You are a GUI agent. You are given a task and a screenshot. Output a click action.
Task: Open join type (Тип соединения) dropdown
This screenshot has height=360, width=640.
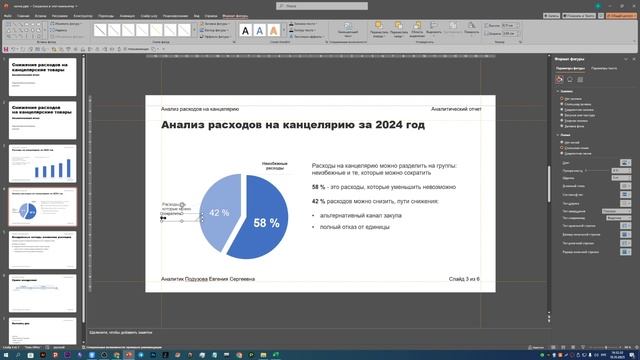point(618,218)
